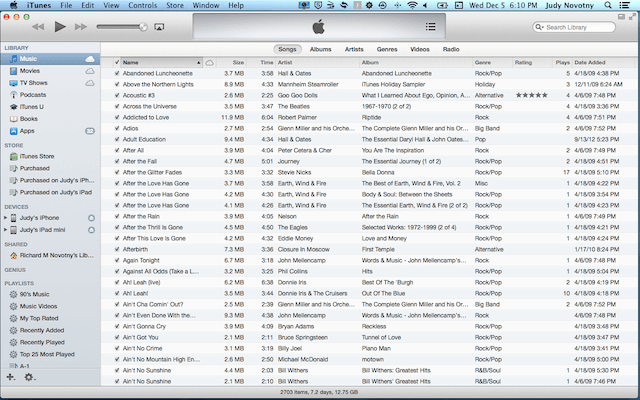
Task: Open the search field magnifier dropdown
Action: [539, 27]
